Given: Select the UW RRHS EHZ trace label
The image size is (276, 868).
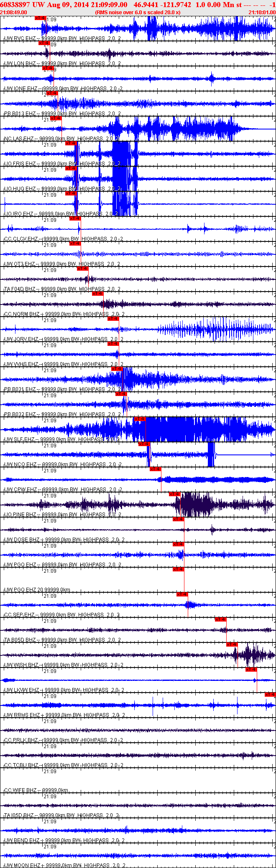Looking at the screenshot, I should click(64, 715).
